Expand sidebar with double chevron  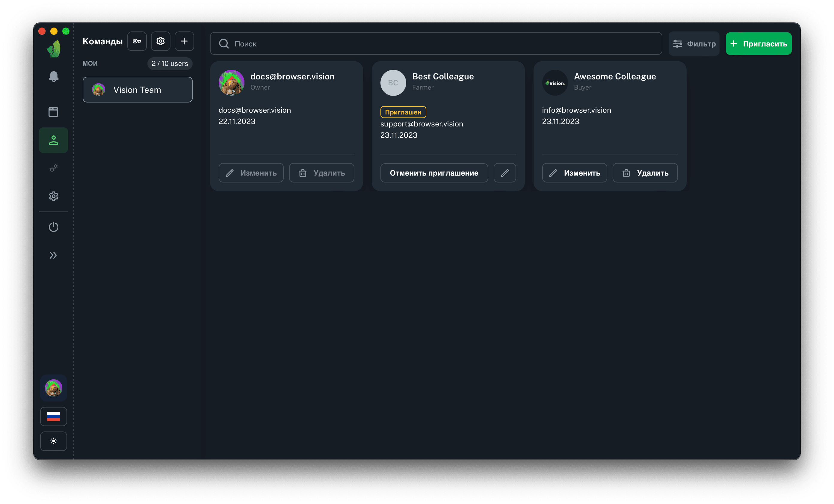[x=54, y=255]
